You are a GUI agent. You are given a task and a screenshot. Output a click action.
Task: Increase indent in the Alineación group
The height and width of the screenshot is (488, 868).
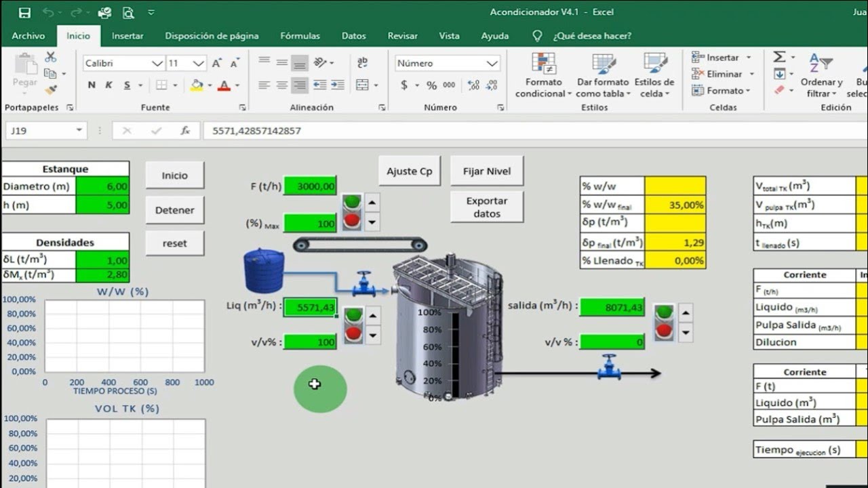coord(336,85)
